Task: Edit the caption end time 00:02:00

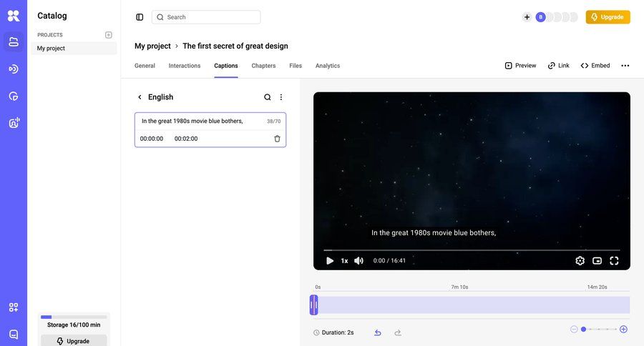Action: coord(186,139)
